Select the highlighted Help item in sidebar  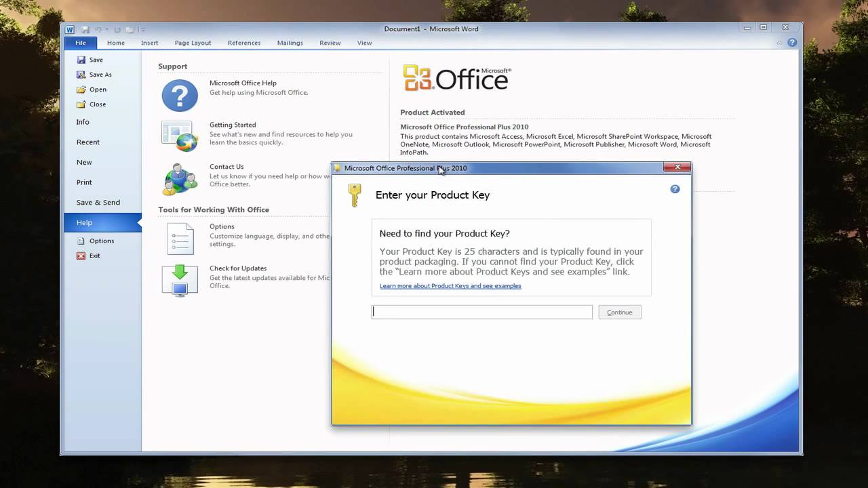point(103,222)
